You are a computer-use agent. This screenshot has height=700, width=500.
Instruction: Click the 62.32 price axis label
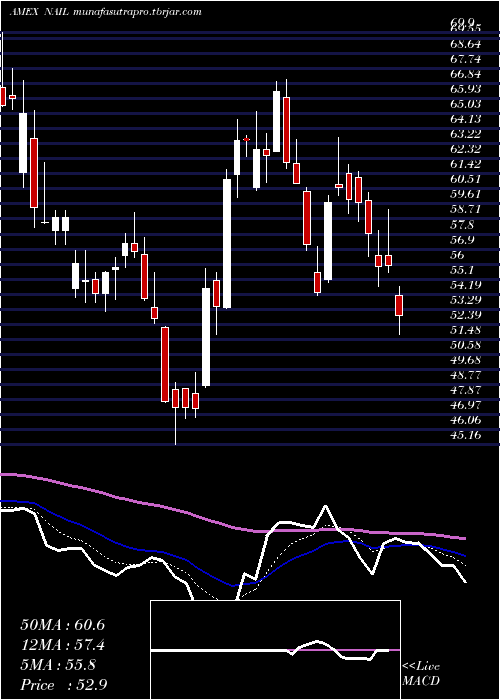tap(466, 149)
